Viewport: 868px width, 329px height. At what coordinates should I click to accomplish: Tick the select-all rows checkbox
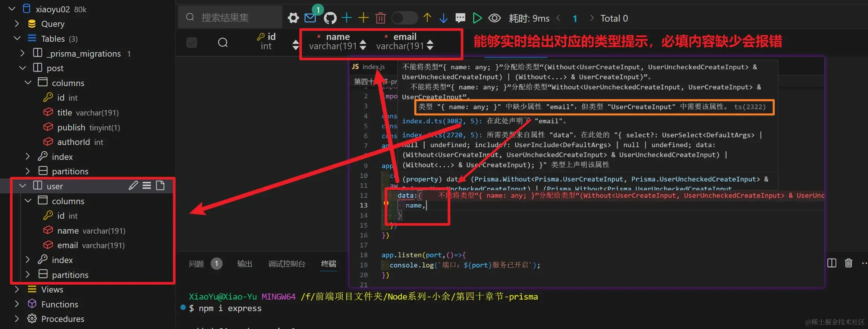click(x=192, y=42)
